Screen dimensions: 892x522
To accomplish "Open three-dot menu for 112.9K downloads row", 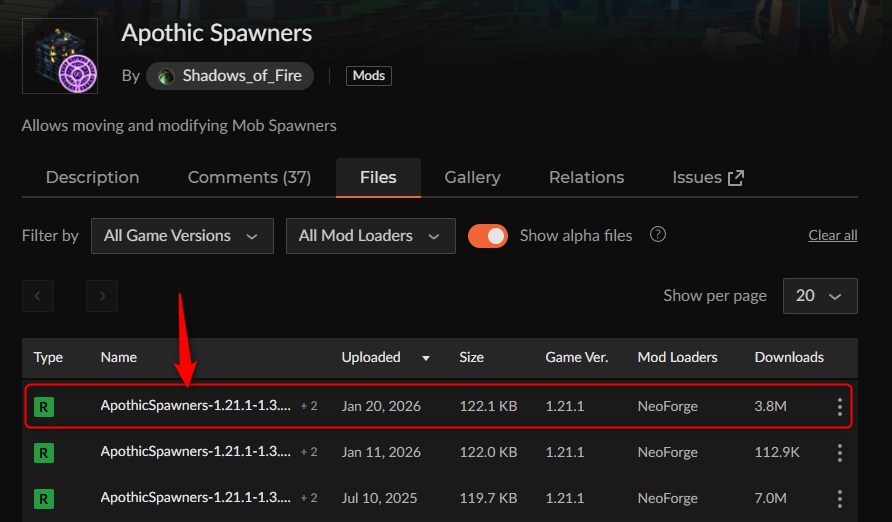I will pos(840,453).
